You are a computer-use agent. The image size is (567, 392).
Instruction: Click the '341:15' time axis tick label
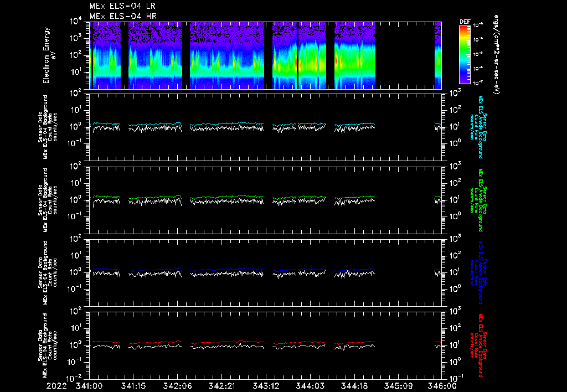[133, 386]
